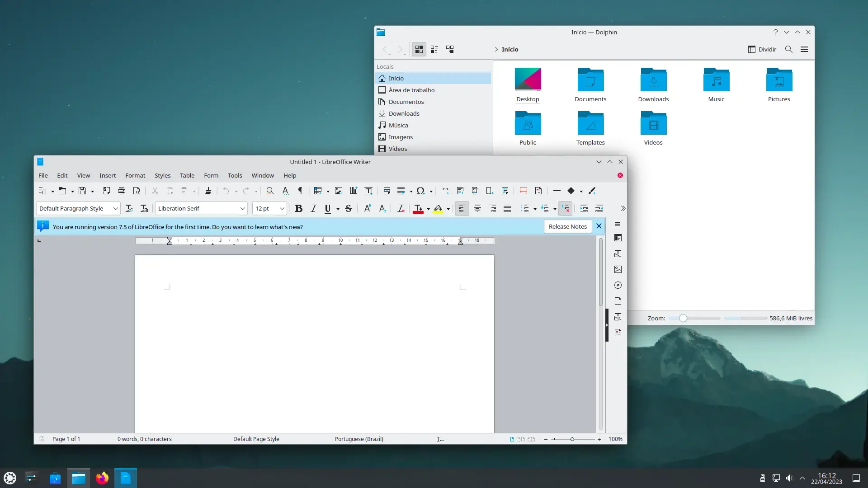Click the Print icon in Writer toolbar
The height and width of the screenshot is (488, 868).
[121, 191]
